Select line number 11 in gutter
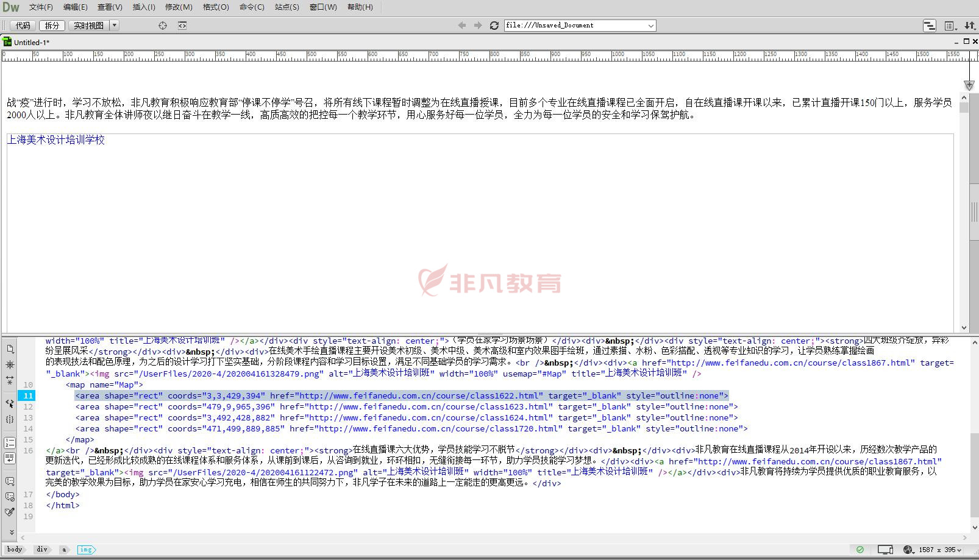979x560 pixels. point(27,396)
